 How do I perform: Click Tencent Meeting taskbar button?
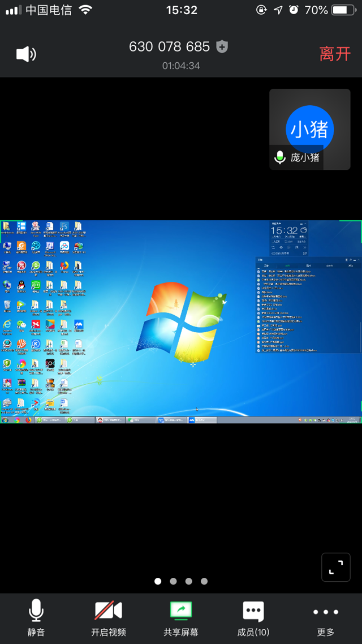(x=202, y=420)
